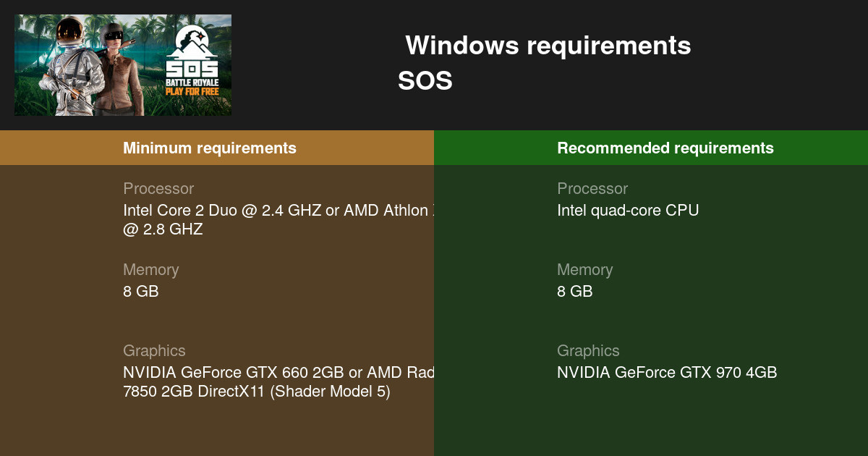Screen dimensions: 868x456
Task: Click the minimum 8 GB memory value
Action: 140,292
